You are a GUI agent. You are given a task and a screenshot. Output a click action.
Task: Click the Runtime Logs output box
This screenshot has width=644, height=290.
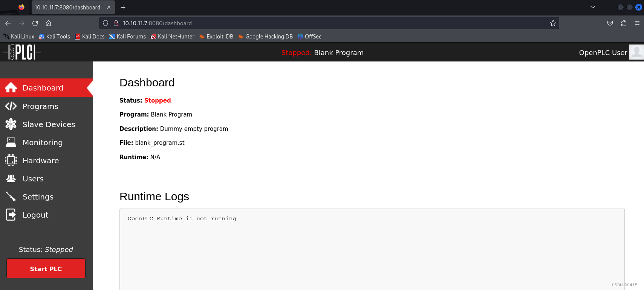(x=372, y=249)
